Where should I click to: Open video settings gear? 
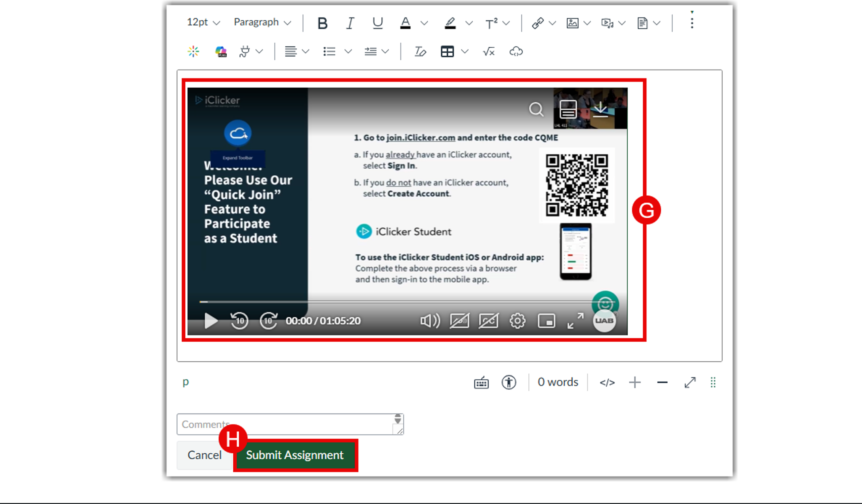tap(518, 321)
